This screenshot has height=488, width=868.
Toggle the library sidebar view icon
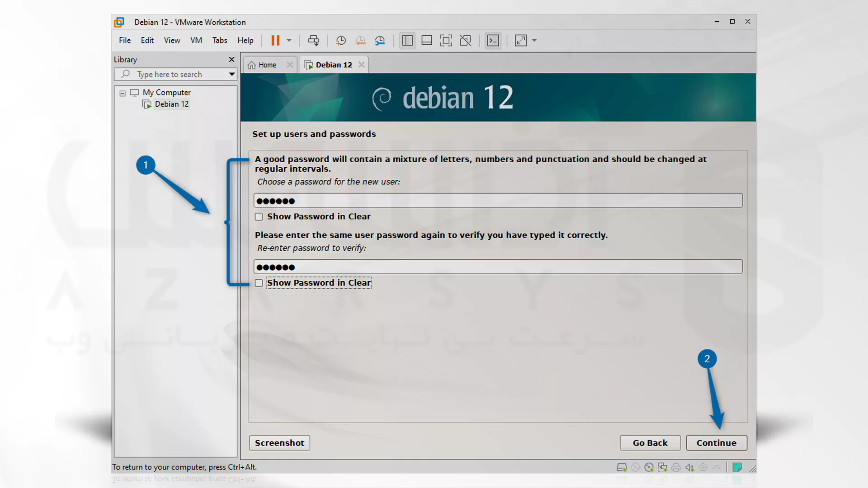[x=407, y=41]
